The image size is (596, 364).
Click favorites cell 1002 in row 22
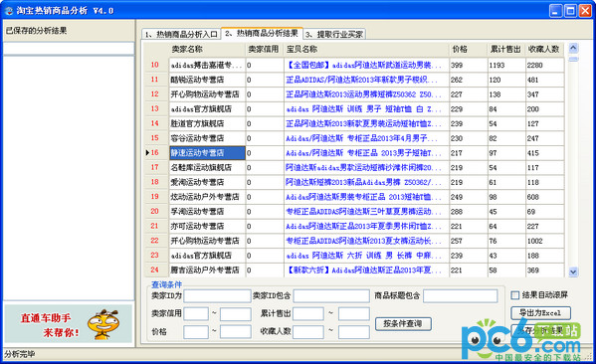click(x=544, y=241)
